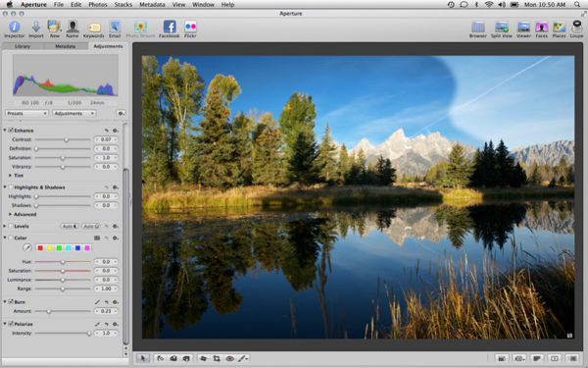588x368 pixels.
Task: Collapse the Polarize section
Action: pyautogui.click(x=5, y=324)
